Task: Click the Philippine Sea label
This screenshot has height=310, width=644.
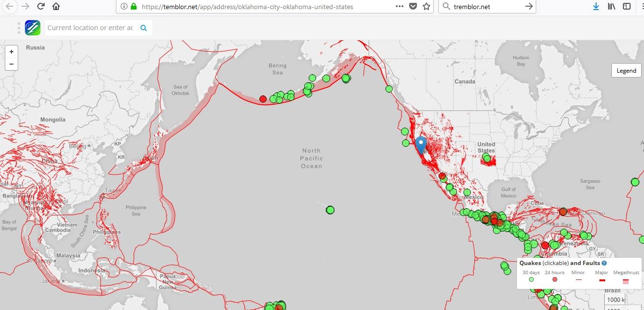Action: click(x=136, y=210)
